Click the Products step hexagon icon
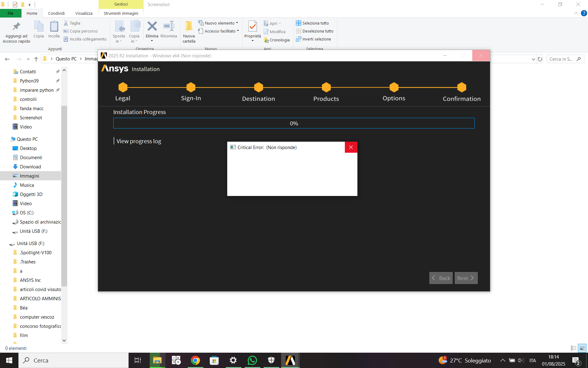588x368 pixels. tap(326, 87)
